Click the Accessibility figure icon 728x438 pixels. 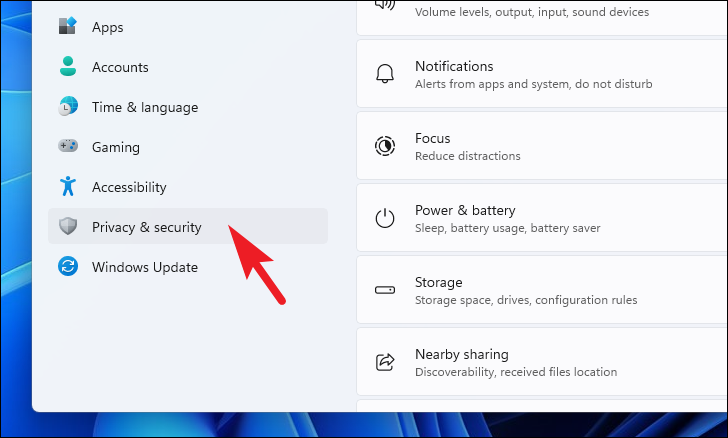point(68,186)
